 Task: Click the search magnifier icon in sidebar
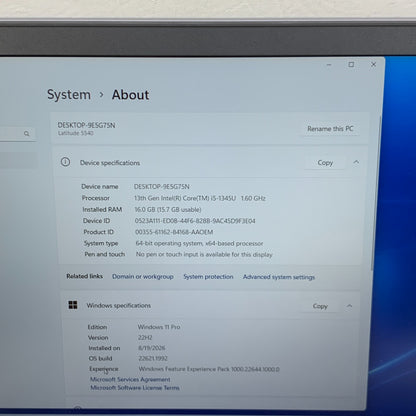coord(27,134)
